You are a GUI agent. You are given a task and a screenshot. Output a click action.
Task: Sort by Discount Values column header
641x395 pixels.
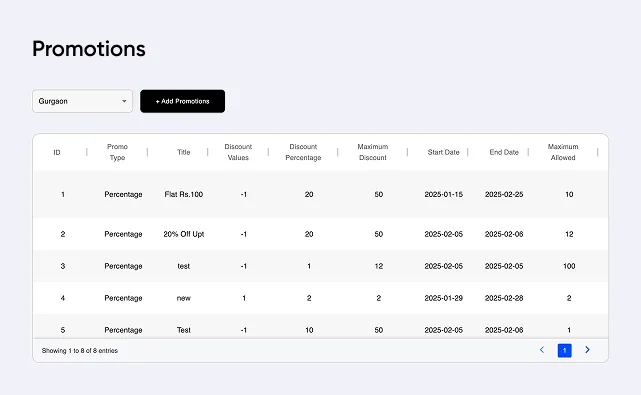pyautogui.click(x=238, y=152)
